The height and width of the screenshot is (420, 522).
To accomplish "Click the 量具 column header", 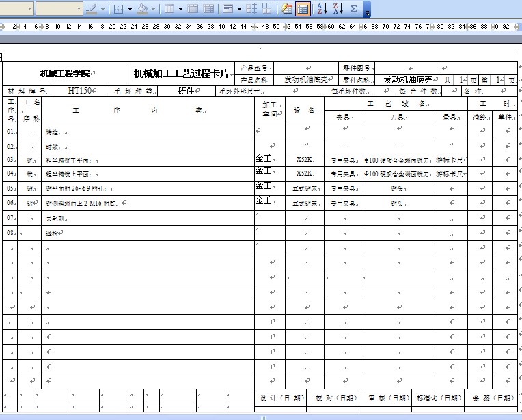I will point(450,117).
